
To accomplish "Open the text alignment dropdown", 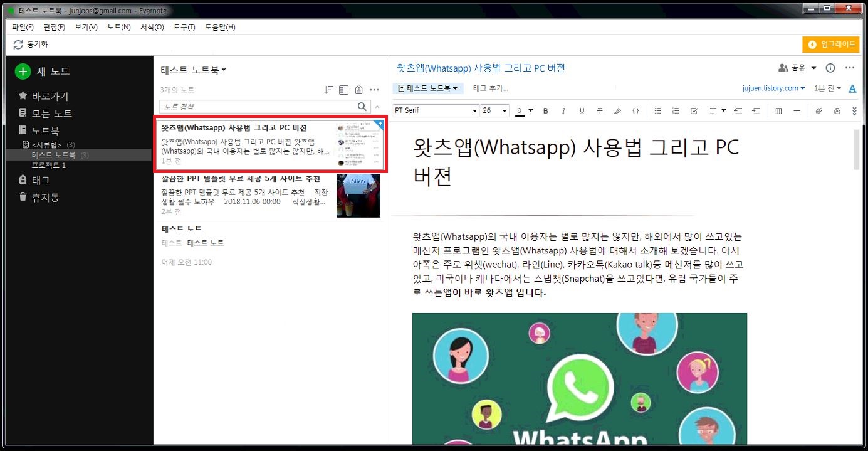I will tap(717, 111).
